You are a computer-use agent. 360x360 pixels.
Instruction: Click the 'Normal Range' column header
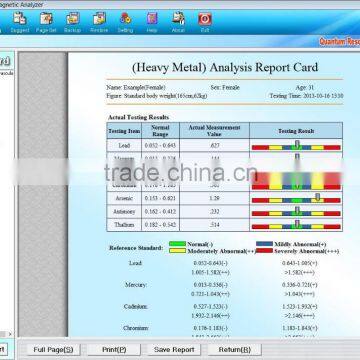[x=160, y=131]
